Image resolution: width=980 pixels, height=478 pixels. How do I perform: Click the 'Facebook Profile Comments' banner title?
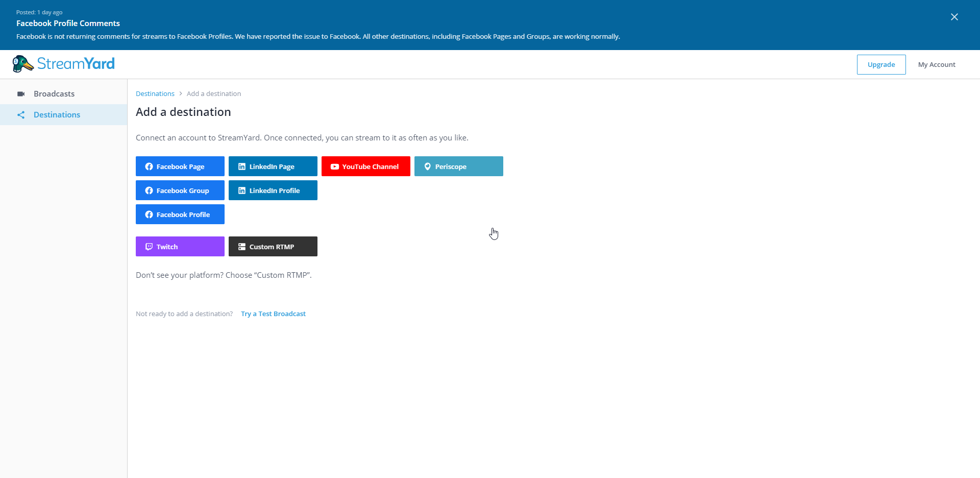pos(68,23)
